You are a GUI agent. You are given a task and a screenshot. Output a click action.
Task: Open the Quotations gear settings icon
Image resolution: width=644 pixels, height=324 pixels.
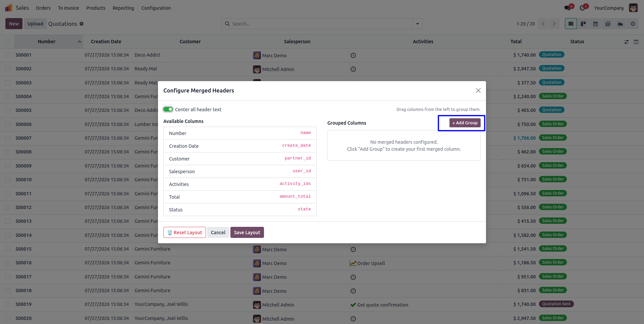click(x=82, y=24)
